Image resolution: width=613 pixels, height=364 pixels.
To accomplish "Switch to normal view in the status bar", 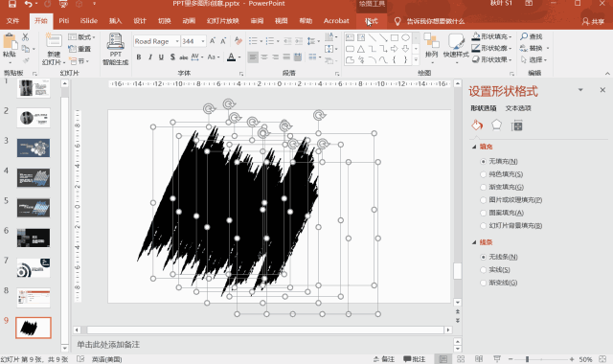I will point(443,359).
